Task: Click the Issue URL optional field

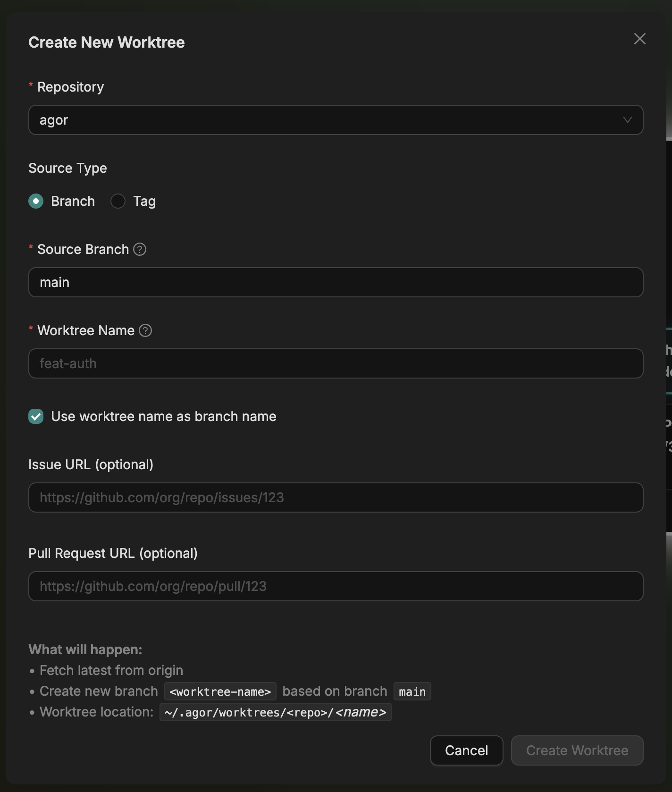Action: click(x=336, y=497)
